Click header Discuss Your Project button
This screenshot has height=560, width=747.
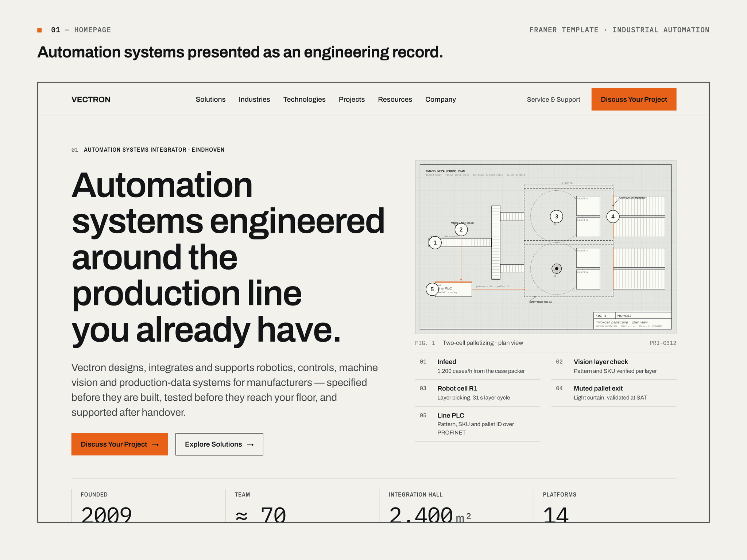[634, 99]
